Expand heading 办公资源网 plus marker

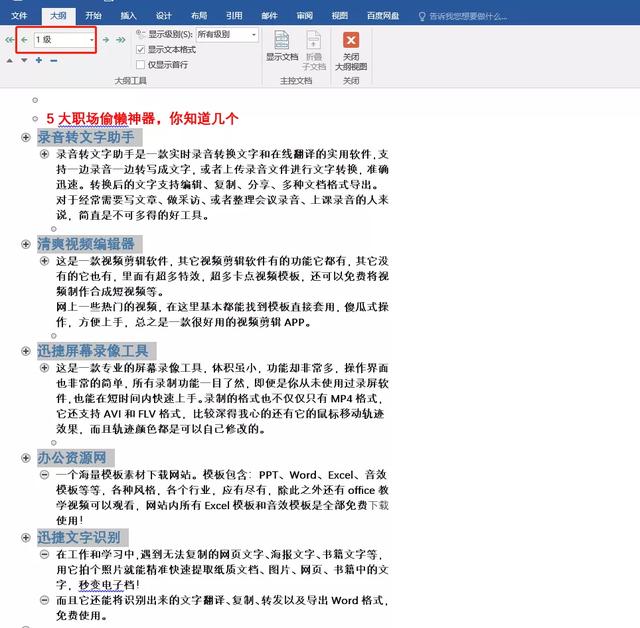[26, 458]
